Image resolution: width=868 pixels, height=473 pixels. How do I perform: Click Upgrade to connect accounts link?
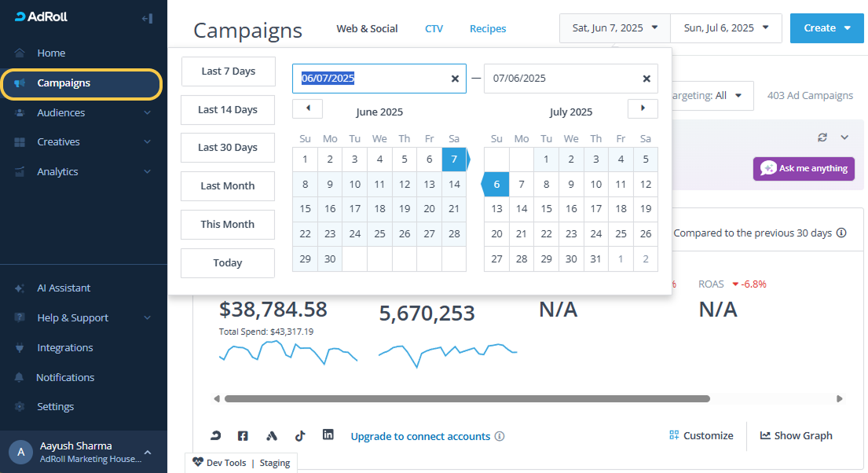pyautogui.click(x=420, y=436)
